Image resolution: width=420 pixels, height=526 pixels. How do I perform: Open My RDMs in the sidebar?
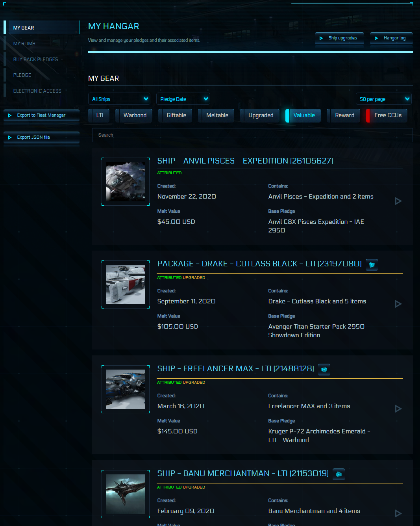[x=24, y=43]
